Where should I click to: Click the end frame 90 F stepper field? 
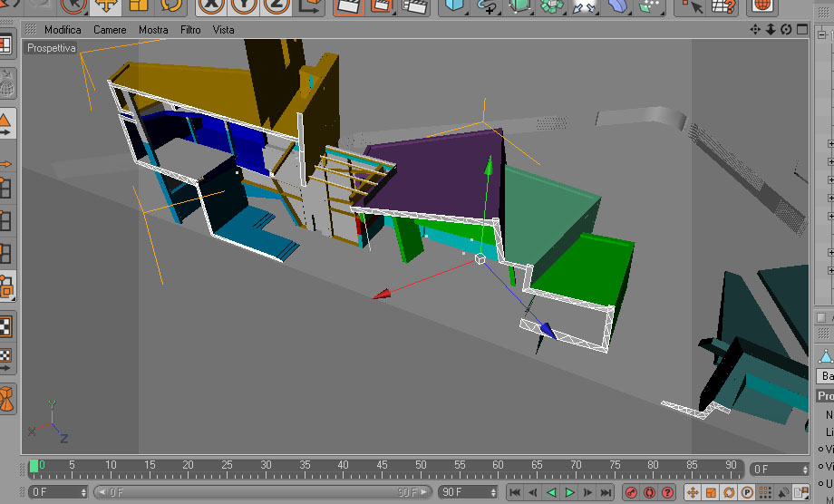point(468,492)
